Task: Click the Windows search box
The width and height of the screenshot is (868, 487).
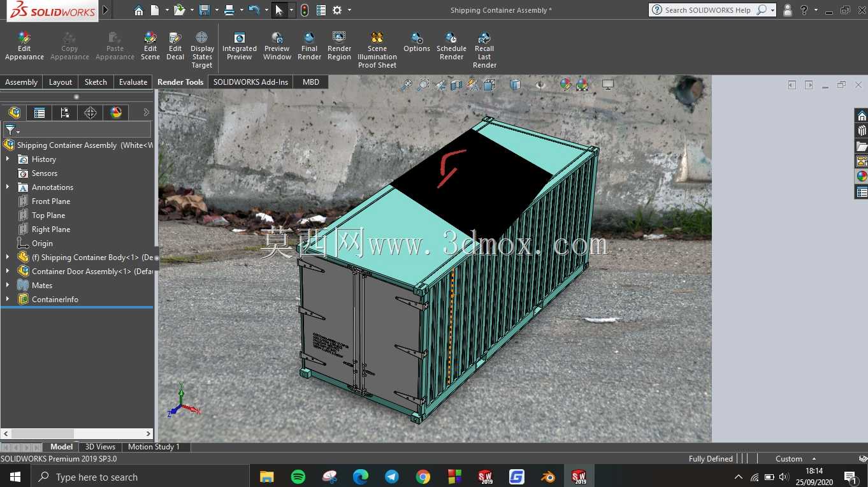Action: (x=139, y=477)
